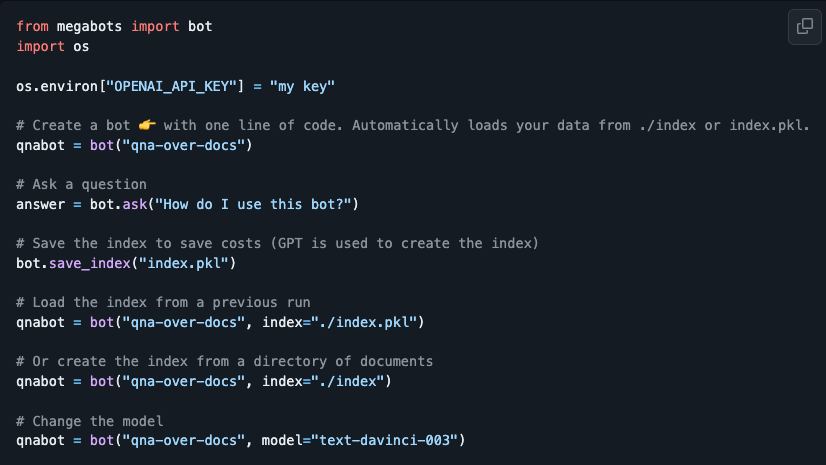Click the "text-davinci-003" model string
This screenshot has height=465, width=826.
[x=384, y=440]
